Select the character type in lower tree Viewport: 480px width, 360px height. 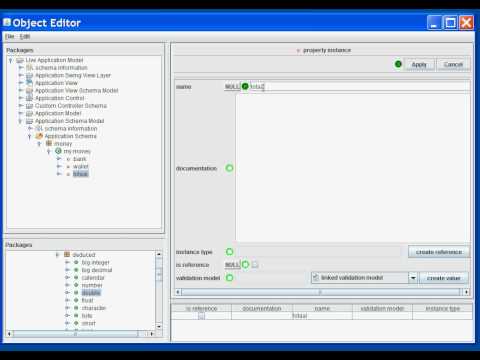click(x=94, y=308)
